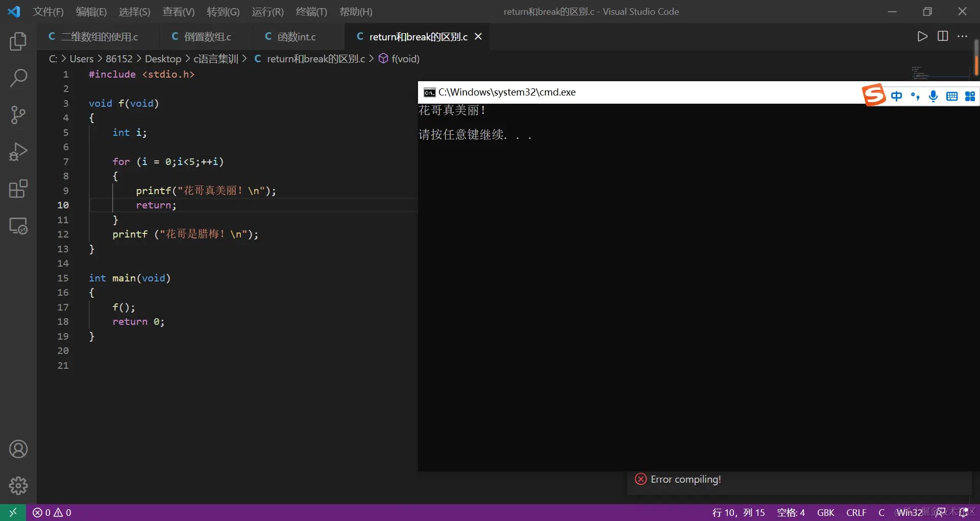This screenshot has width=980, height=521.
Task: Expand breadcrumb file return和break的区别.c
Action: [x=310, y=59]
